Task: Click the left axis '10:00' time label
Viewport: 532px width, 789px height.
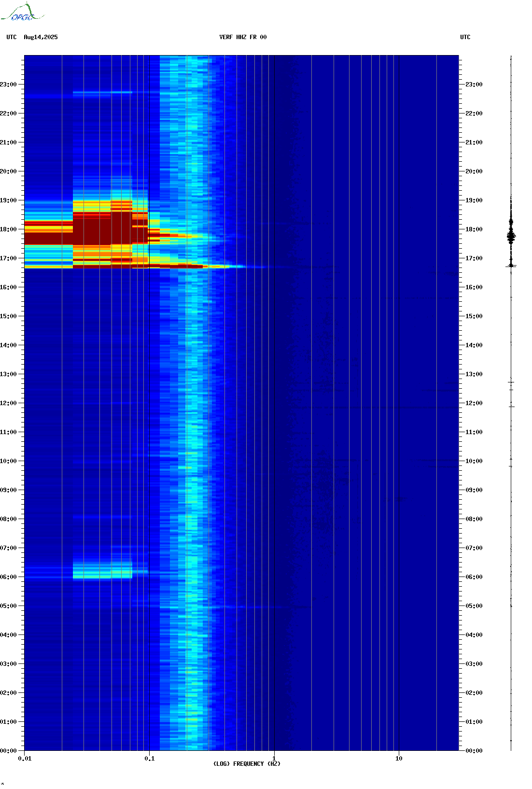Action: [8, 461]
